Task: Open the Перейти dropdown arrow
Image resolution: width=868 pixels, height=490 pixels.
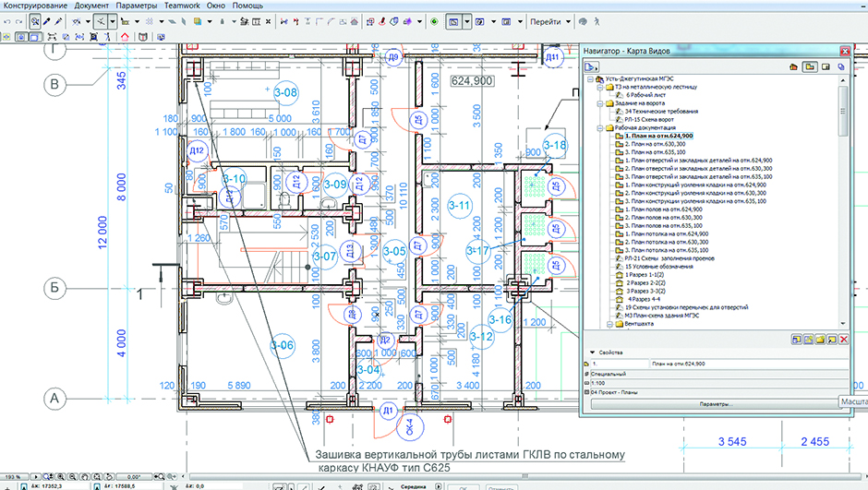Action: tap(568, 20)
